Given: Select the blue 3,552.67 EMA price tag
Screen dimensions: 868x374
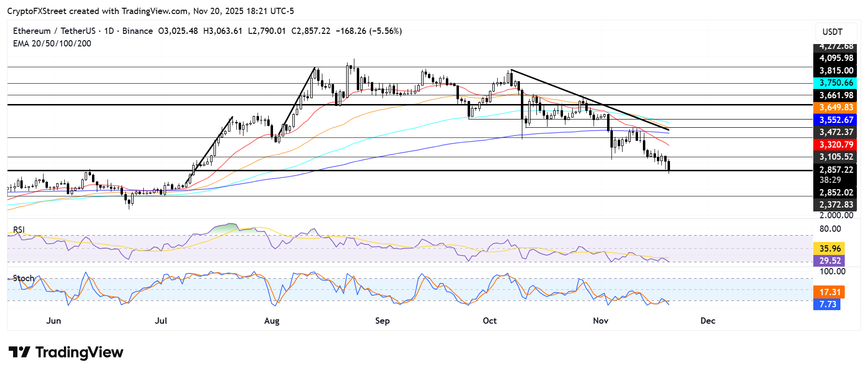Looking at the screenshot, I should click(835, 120).
